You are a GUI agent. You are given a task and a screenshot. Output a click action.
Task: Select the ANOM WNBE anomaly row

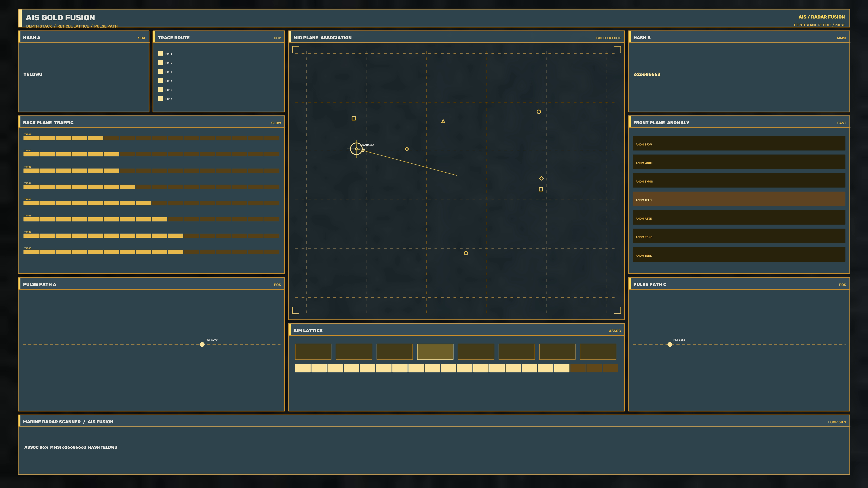pyautogui.click(x=739, y=162)
